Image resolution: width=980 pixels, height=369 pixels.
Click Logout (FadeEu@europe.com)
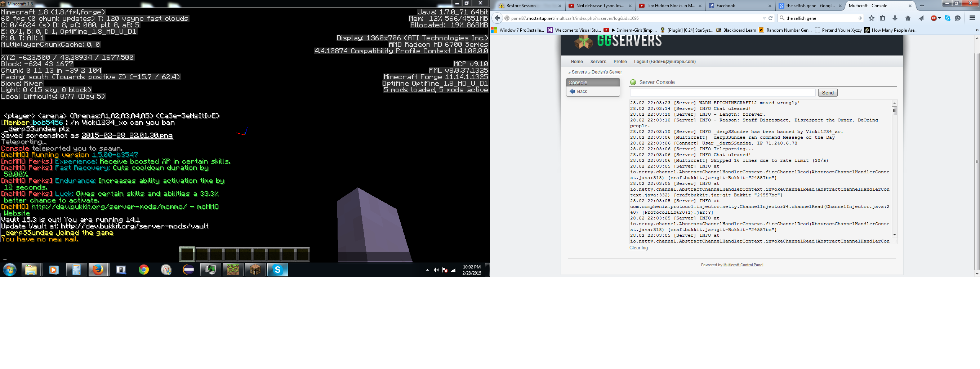[x=665, y=62]
